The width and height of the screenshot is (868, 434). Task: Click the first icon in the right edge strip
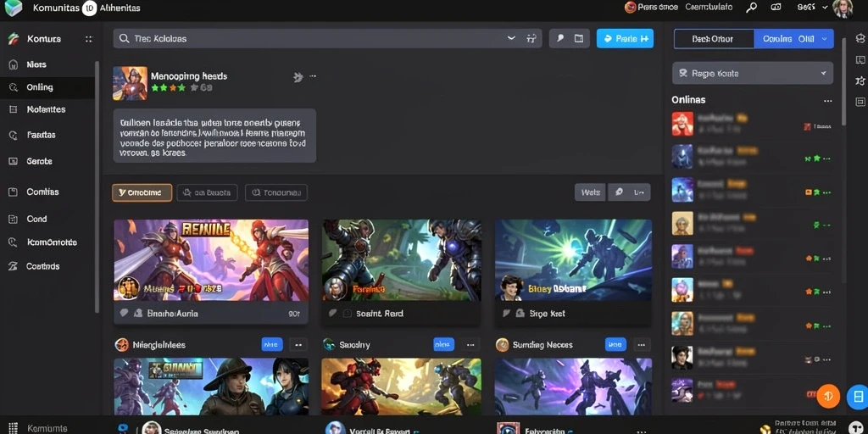pos(860,37)
